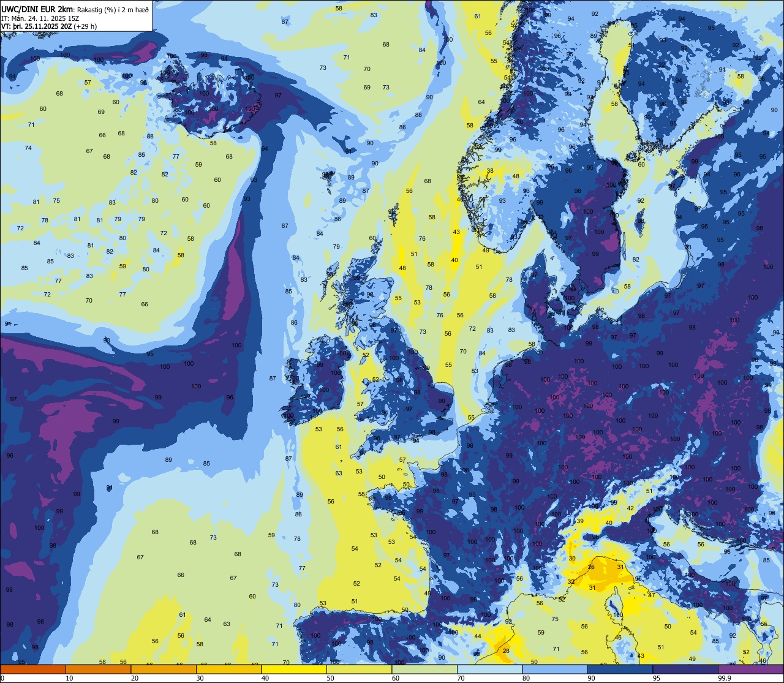The height and width of the screenshot is (683, 784).
Task: Click the humidity value '42' on the map
Action: pyautogui.click(x=630, y=508)
